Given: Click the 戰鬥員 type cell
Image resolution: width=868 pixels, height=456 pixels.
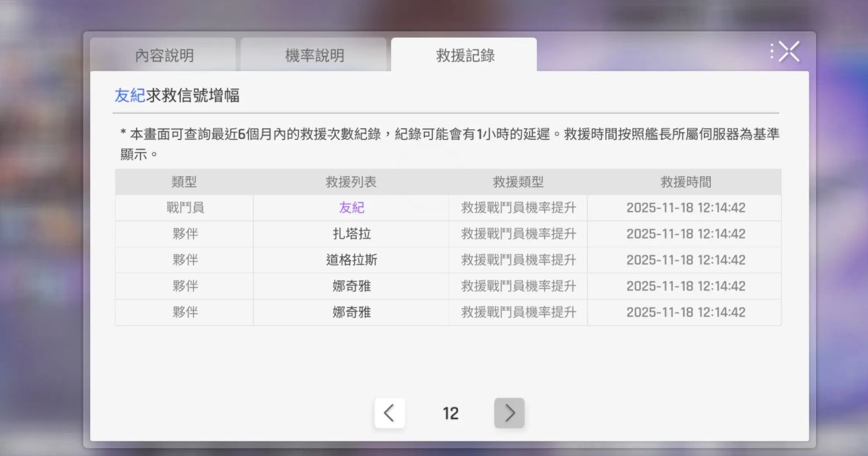Looking at the screenshot, I should tap(185, 208).
